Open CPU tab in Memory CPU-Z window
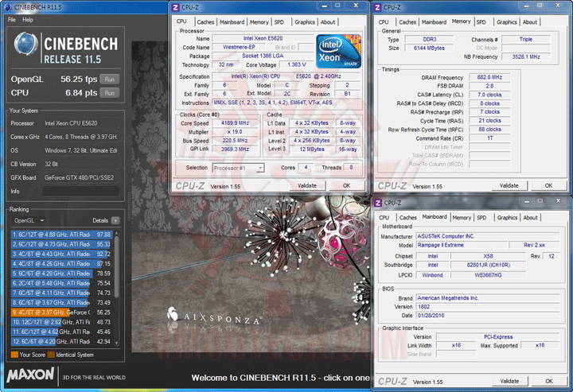Image resolution: width=573 pixels, height=392 pixels. [384, 22]
